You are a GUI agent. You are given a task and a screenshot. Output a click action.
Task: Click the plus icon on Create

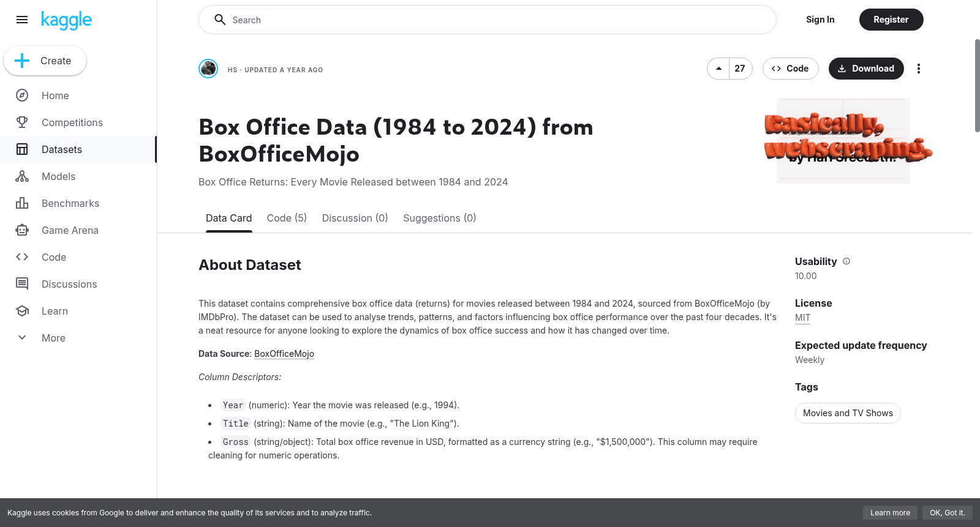point(22,61)
